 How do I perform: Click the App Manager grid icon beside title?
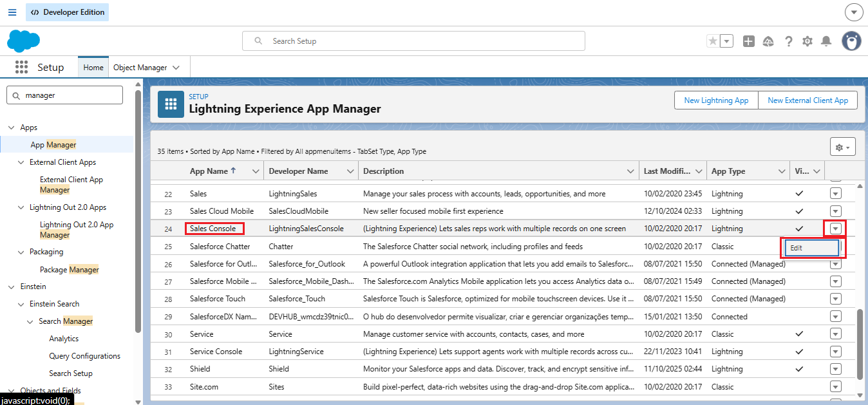[x=171, y=104]
